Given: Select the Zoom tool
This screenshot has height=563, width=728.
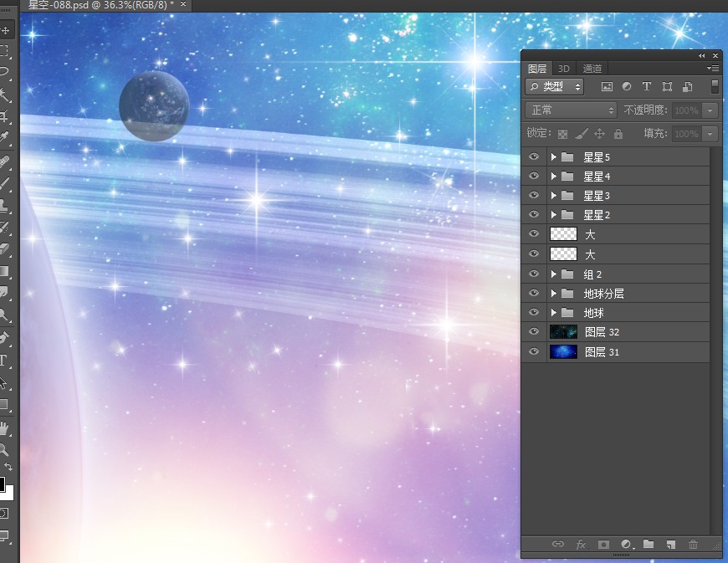Looking at the screenshot, I should point(5,449).
